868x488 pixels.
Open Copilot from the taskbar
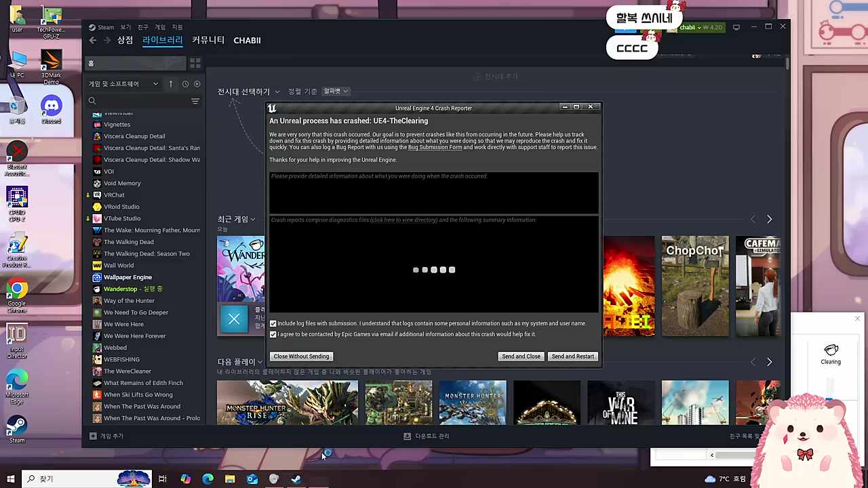(185, 479)
